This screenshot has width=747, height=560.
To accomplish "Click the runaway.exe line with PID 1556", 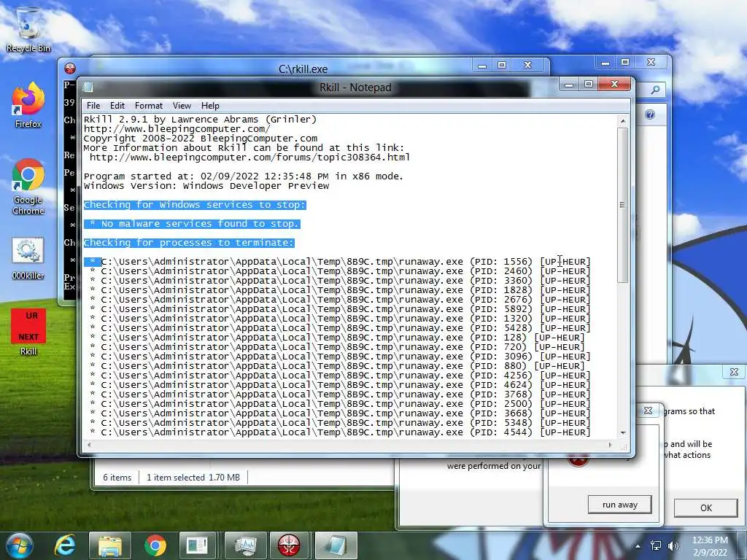I will coord(337,262).
